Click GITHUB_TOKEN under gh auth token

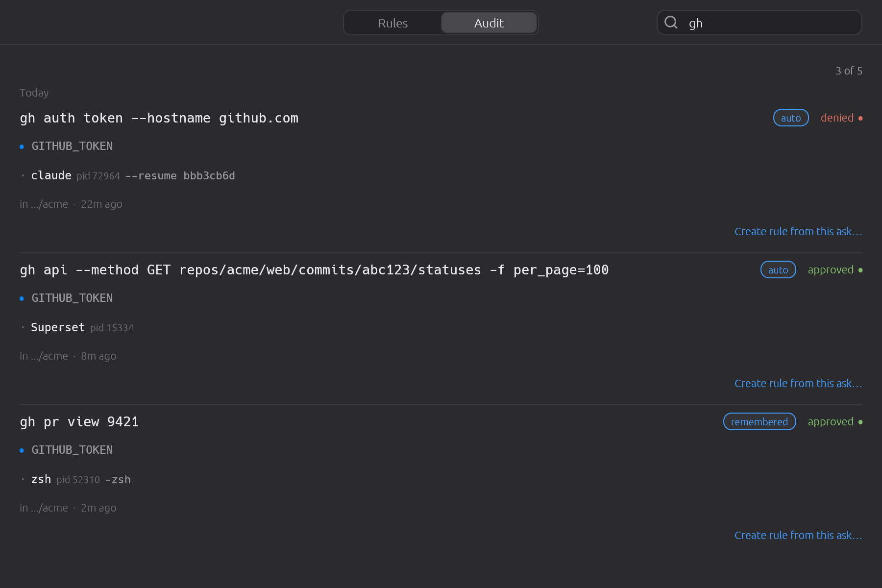click(72, 146)
